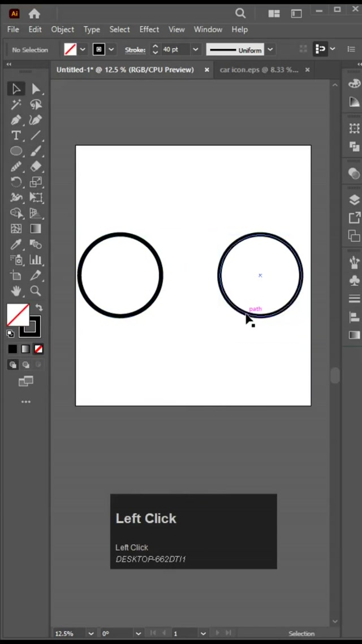Enable Draw Behind mode
This screenshot has height=644, width=362.
point(25,365)
